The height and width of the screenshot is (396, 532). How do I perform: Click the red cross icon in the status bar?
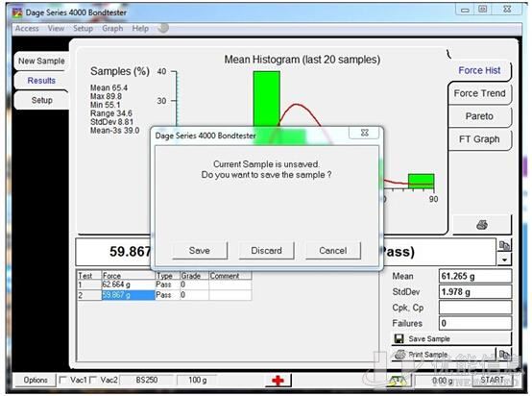pyautogui.click(x=278, y=380)
